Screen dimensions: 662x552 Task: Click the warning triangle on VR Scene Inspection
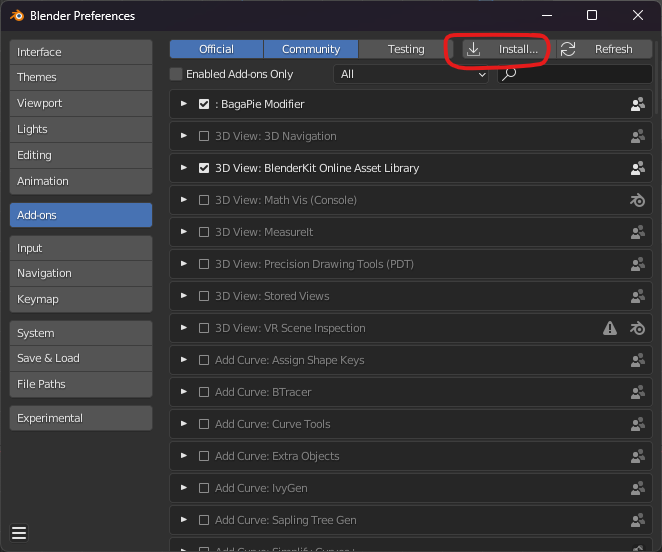[610, 328]
